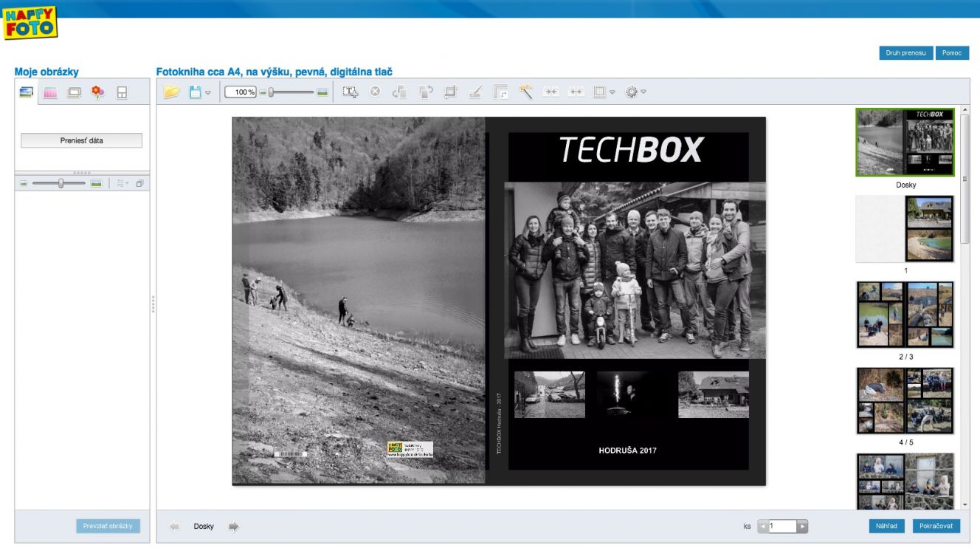Click the Prevziať obrázky button
The height and width of the screenshot is (548, 980).
pos(108,527)
